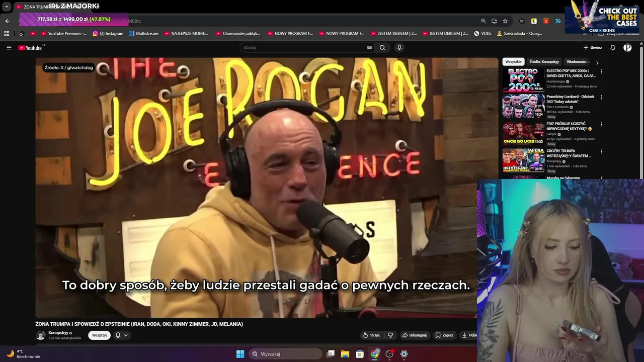Click the Pan z Lombardu channel name
Viewport: 644px width, 362px height.
click(557, 107)
